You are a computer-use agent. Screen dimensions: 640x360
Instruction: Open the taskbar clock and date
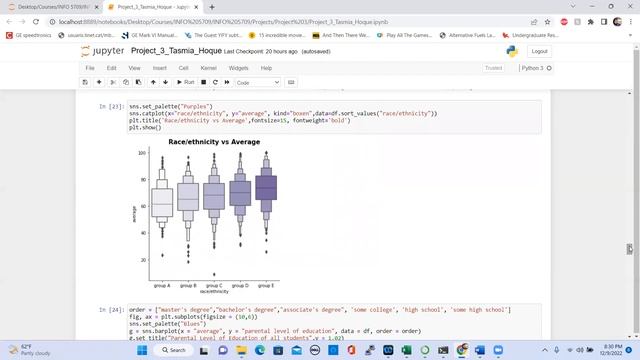(611, 350)
